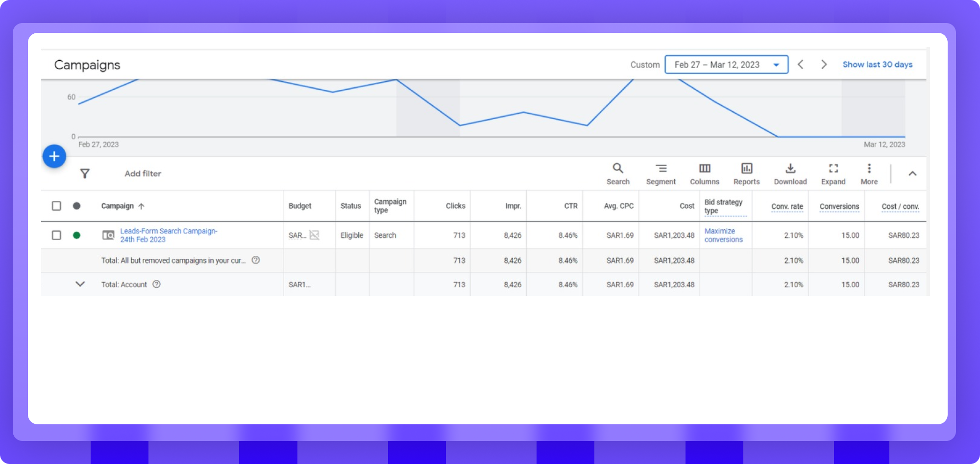Sort by the Conversions column header
Screen dimensions: 980x464
[839, 206]
